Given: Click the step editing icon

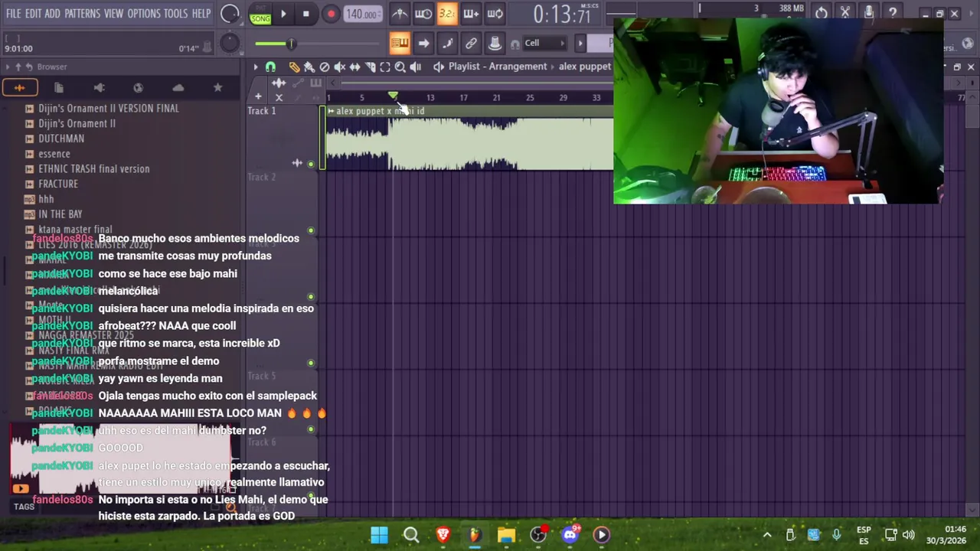Looking at the screenshot, I should [x=447, y=44].
